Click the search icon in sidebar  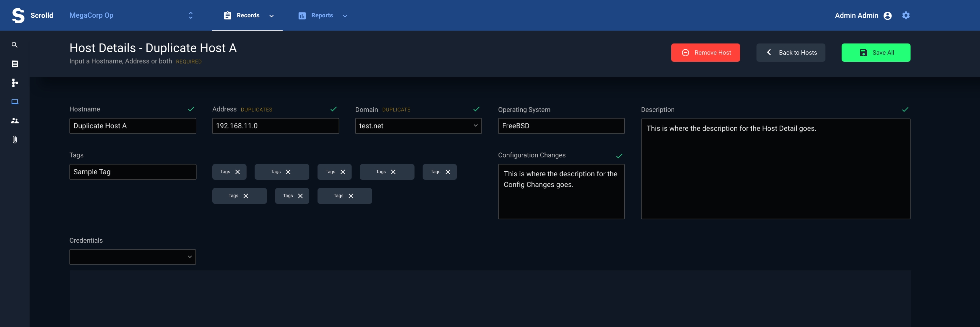tap(14, 45)
